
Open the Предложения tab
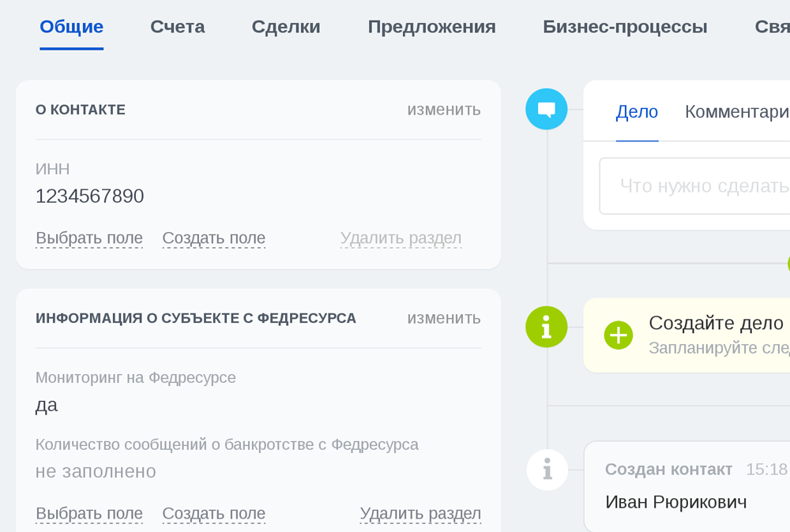pos(431,26)
